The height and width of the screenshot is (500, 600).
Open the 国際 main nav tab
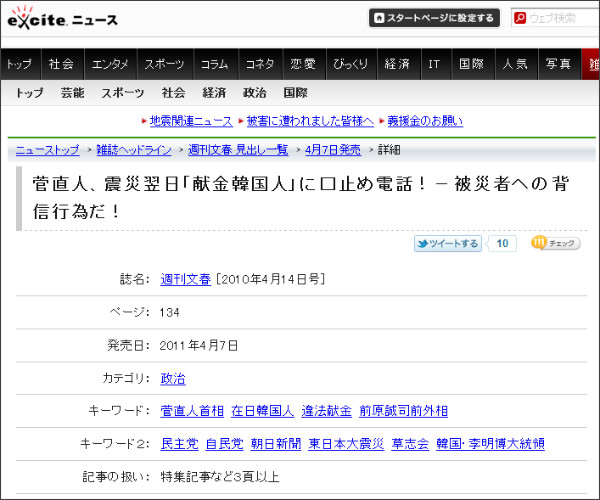click(473, 64)
